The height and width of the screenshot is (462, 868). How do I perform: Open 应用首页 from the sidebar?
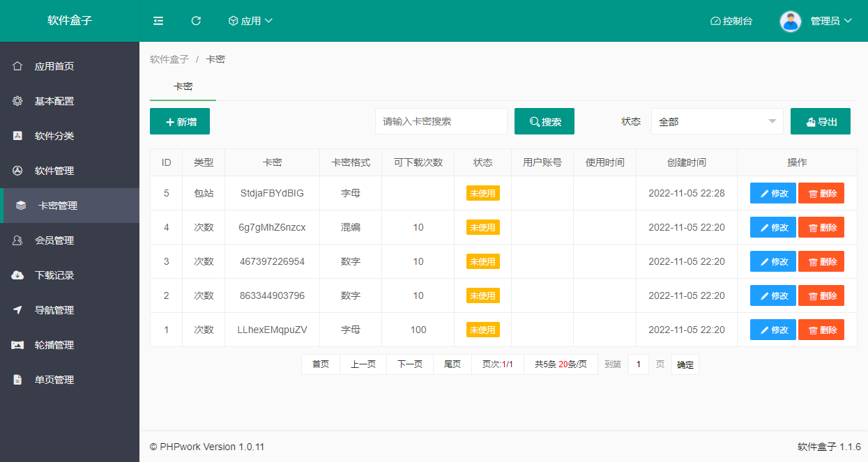pos(54,66)
